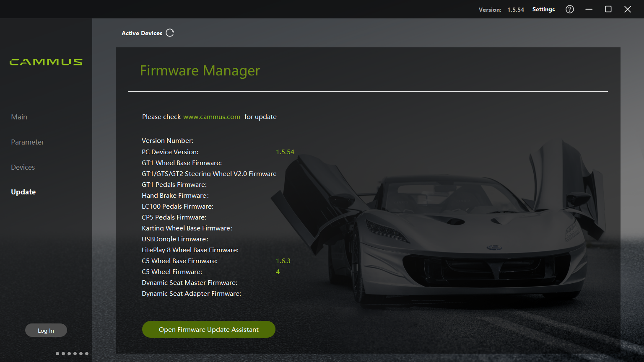Image resolution: width=644 pixels, height=362 pixels.
Task: Open the help question mark icon
Action: pos(570,9)
